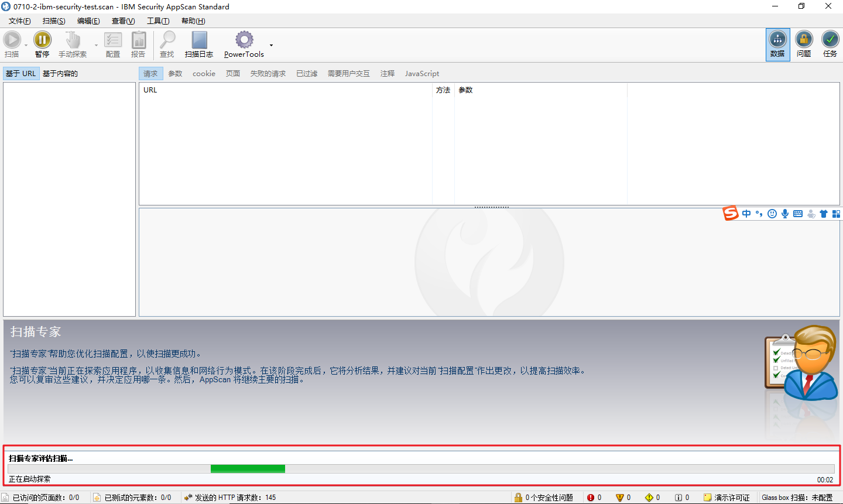Open the 查看(V) menu
Image resolution: width=843 pixels, height=504 pixels.
[124, 21]
